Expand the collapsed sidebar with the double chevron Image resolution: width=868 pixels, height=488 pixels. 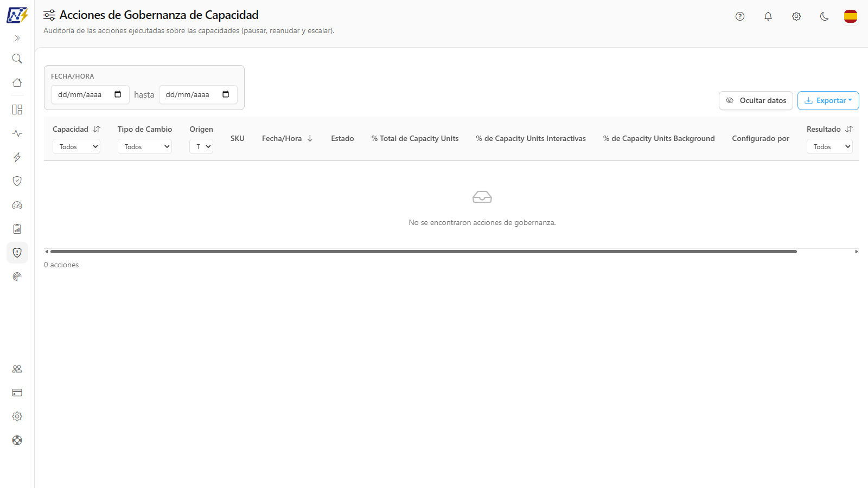tap(17, 38)
